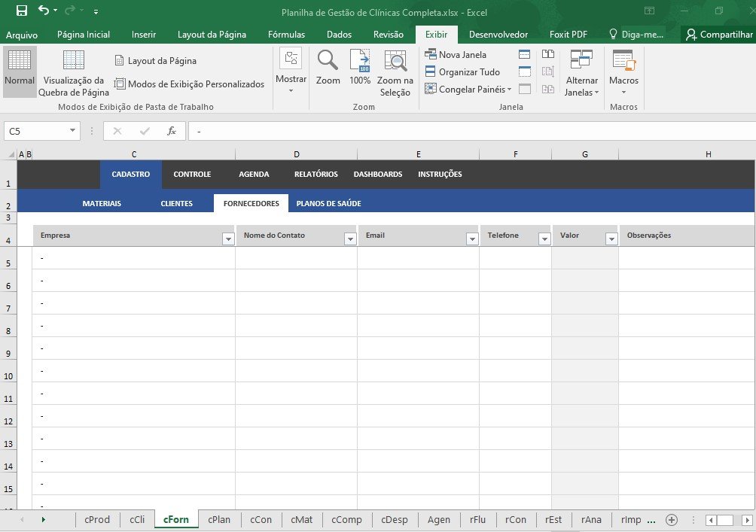The width and height of the screenshot is (756, 532).
Task: Open Nova Janela
Action: (x=456, y=54)
